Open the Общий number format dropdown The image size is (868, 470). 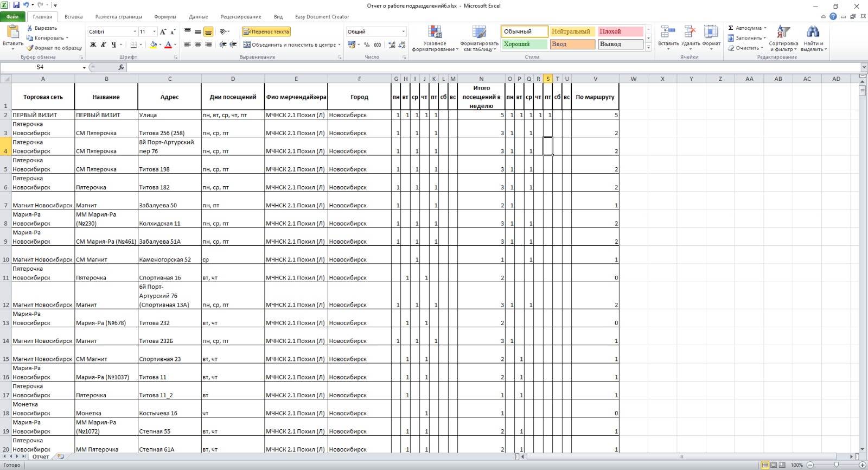(x=403, y=31)
